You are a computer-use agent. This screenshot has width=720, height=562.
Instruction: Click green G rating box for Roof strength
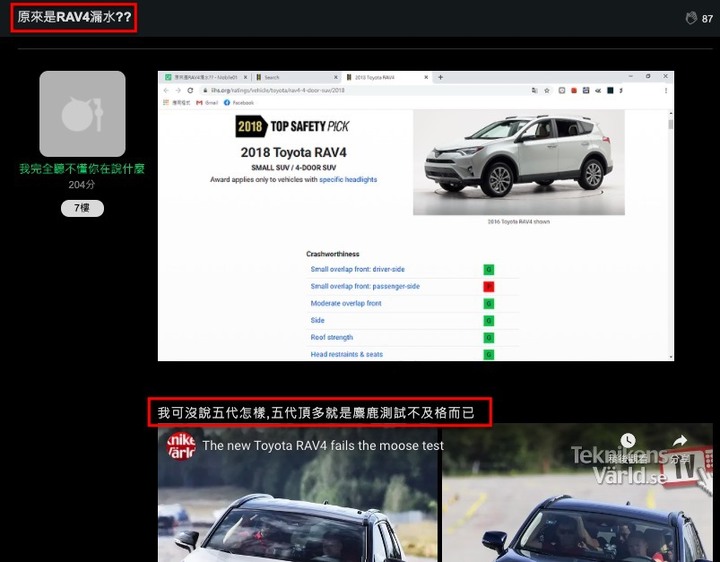[x=489, y=338]
